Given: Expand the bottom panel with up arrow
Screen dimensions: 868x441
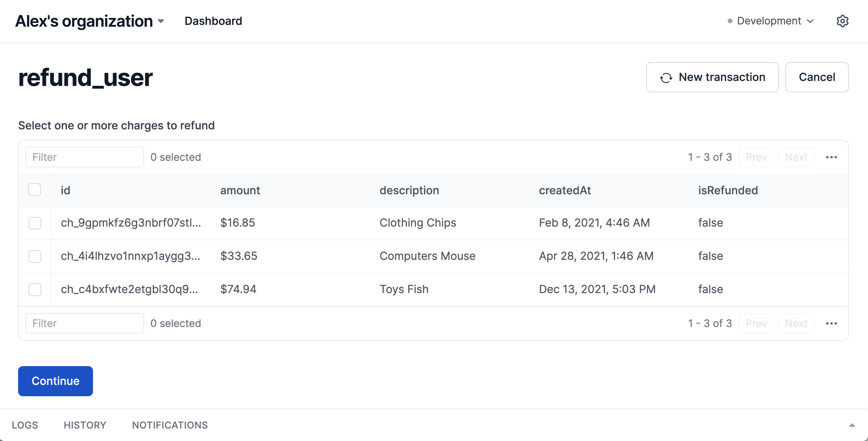Looking at the screenshot, I should tap(852, 425).
